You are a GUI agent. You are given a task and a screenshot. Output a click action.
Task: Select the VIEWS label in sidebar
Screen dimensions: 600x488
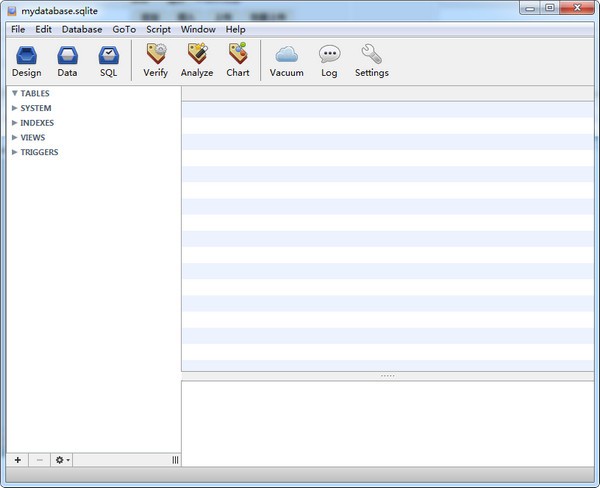(x=33, y=137)
